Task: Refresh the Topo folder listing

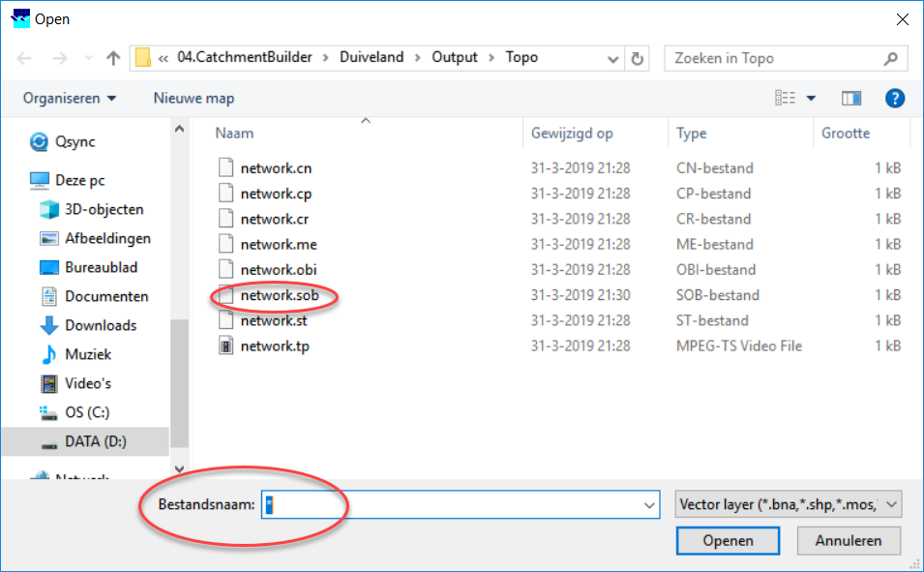Action: click(x=637, y=58)
